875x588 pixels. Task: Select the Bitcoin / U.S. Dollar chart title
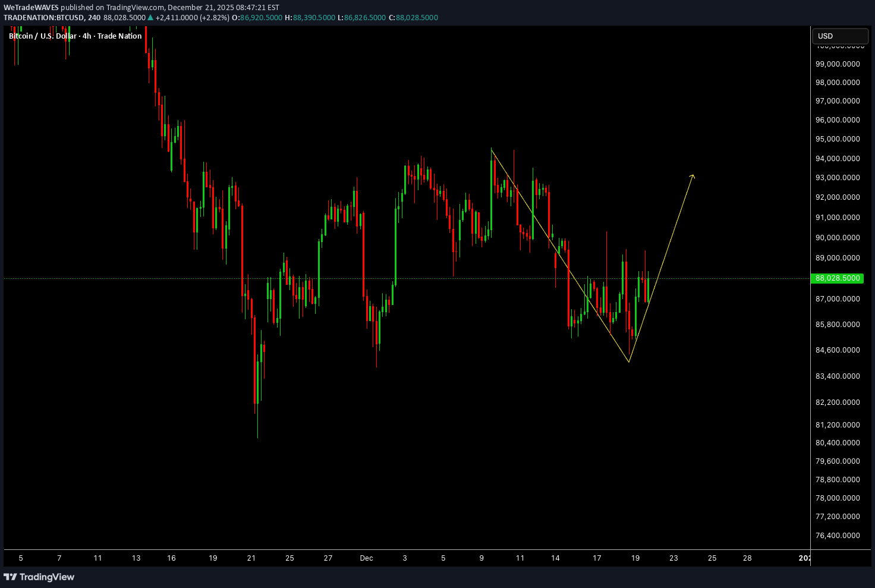tap(75, 36)
